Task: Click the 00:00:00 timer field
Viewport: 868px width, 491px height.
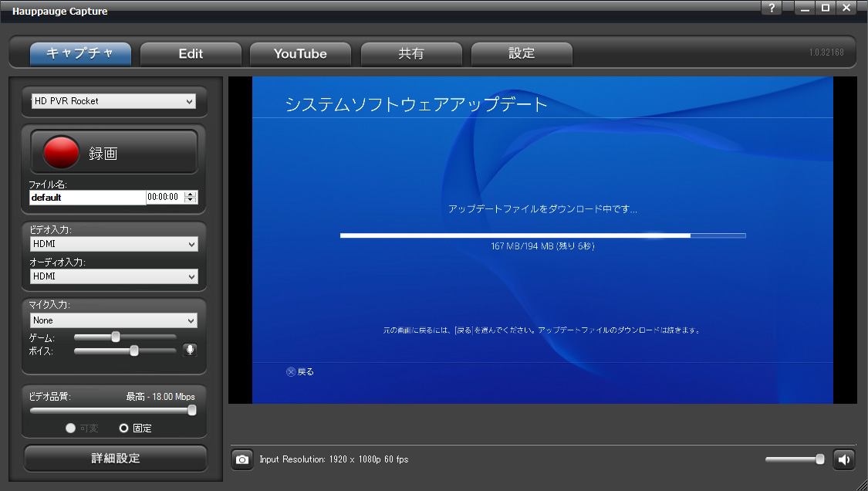Action: [164, 197]
